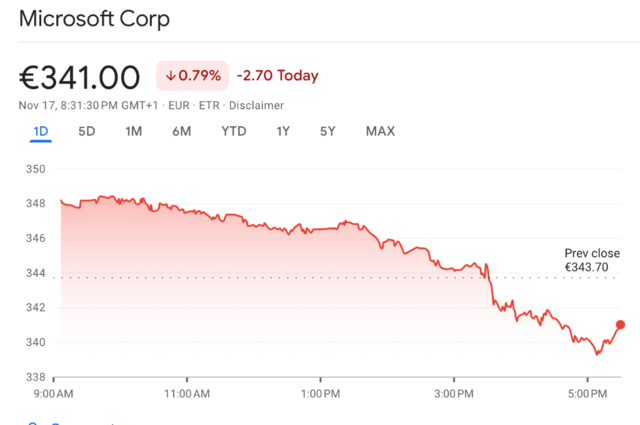Click the red dot at chart's end

[620, 325]
